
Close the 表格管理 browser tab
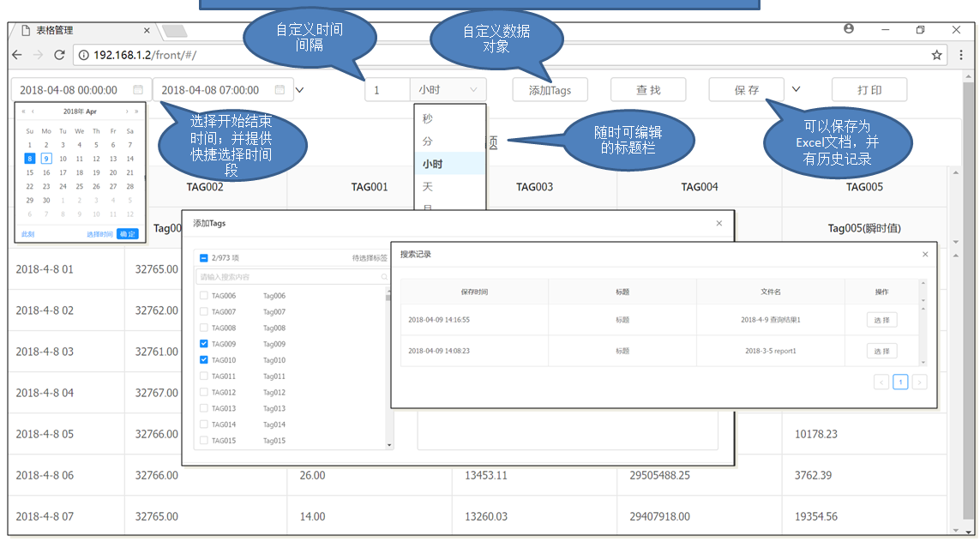coord(147,30)
